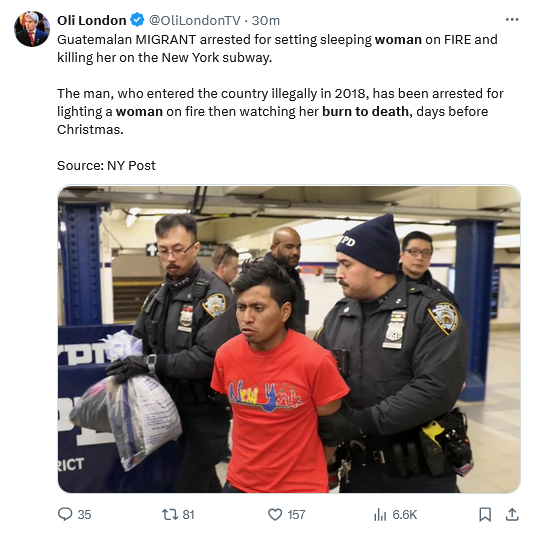This screenshot has width=534, height=533.
Task: Open the @OliLondonTV handle link
Action: coord(194,20)
